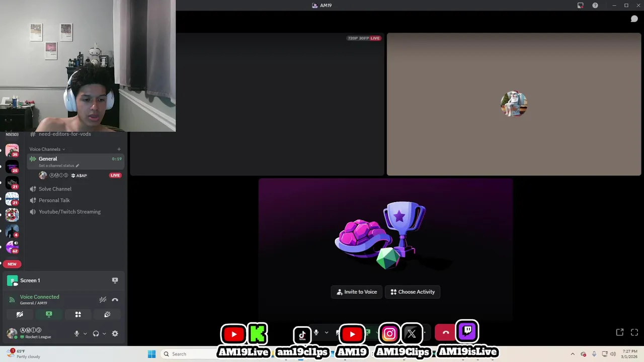Open AM19 user avatar in bottom panel
Viewport: 644px width, 362px height.
pyautogui.click(x=12, y=333)
